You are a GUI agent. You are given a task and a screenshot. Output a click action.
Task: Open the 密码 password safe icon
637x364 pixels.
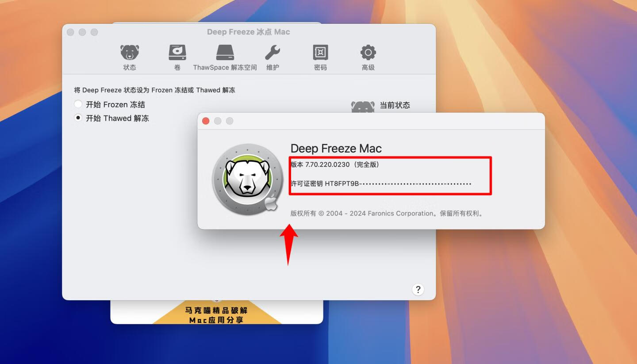(x=320, y=53)
